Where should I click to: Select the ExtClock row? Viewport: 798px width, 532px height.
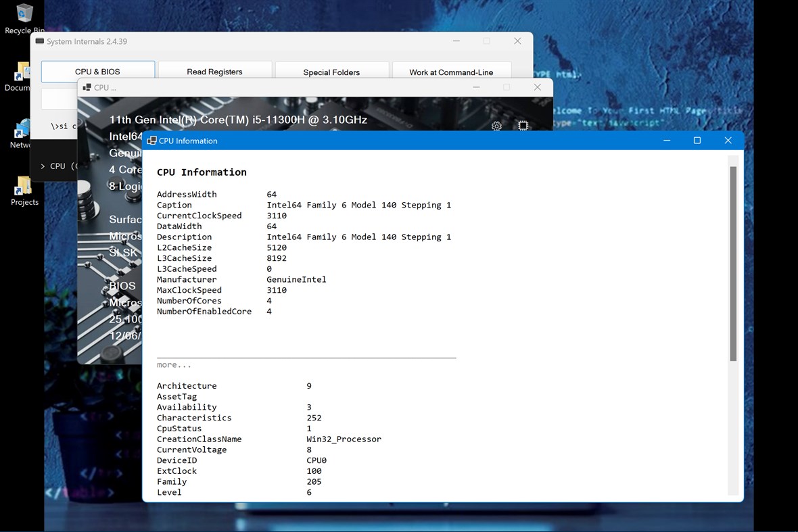point(239,471)
